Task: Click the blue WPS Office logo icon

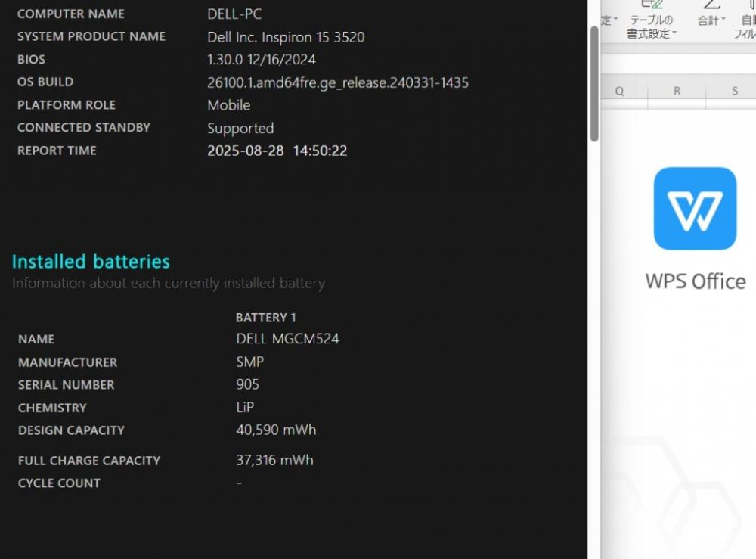Action: [x=695, y=208]
